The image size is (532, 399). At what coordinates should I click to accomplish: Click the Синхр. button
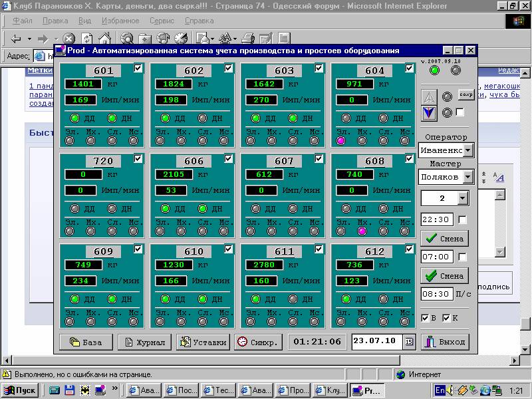[258, 342]
